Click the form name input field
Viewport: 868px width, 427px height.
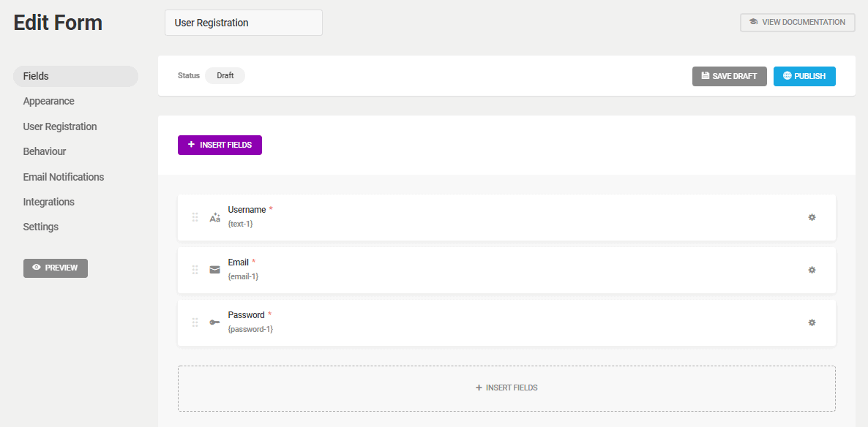244,23
